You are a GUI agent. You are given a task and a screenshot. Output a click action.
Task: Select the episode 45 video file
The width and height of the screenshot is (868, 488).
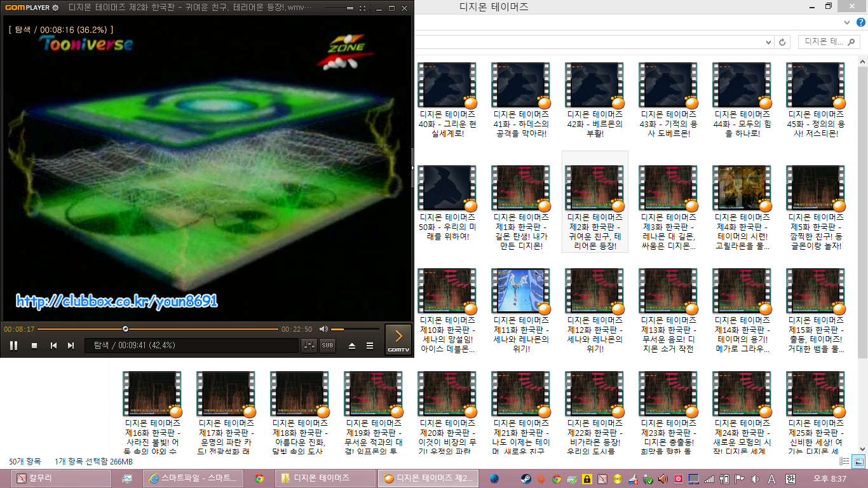(x=816, y=100)
